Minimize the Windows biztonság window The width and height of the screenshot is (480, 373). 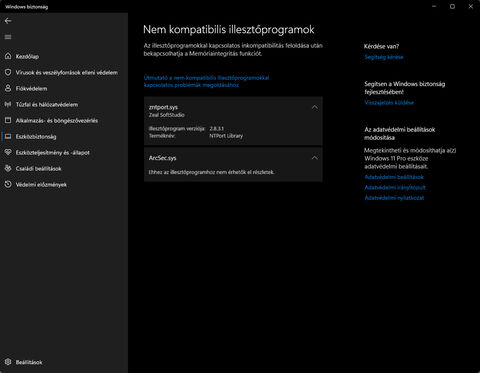pyautogui.click(x=434, y=6)
